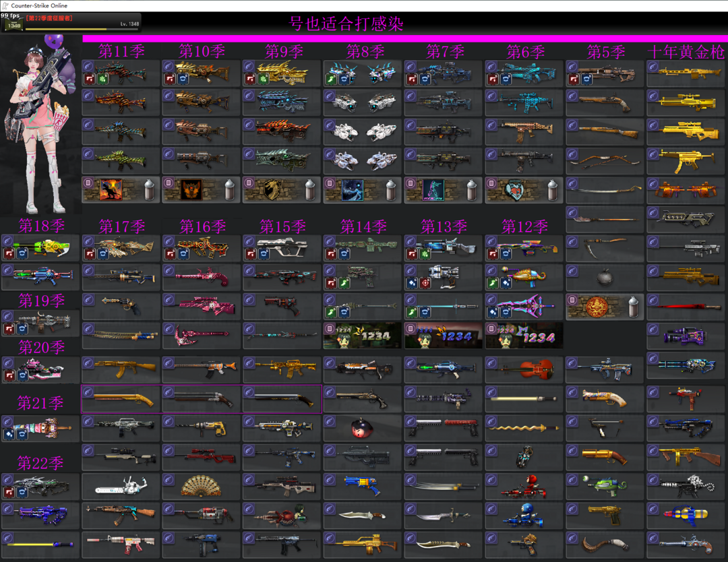
Task: Pick the pink battle axe weapon
Action: (201, 336)
